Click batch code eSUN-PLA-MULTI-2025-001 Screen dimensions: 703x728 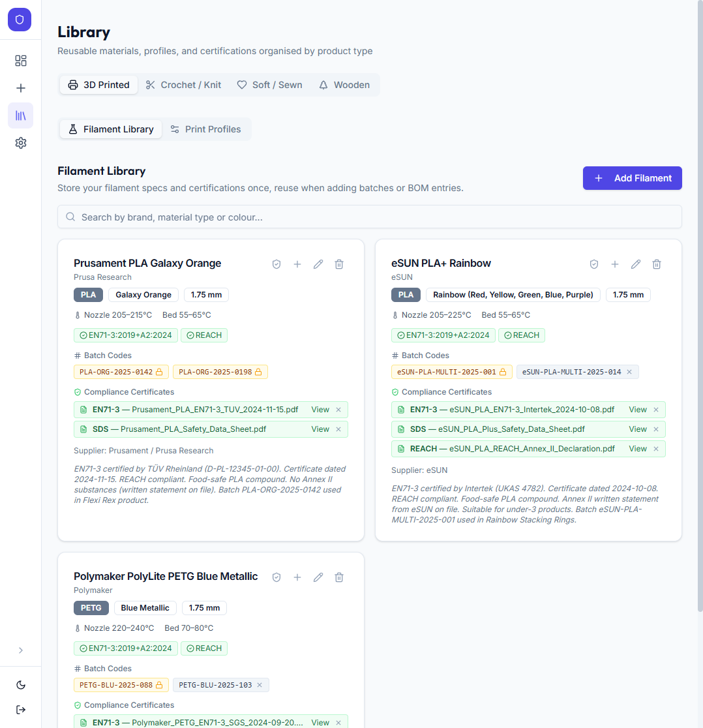click(451, 372)
